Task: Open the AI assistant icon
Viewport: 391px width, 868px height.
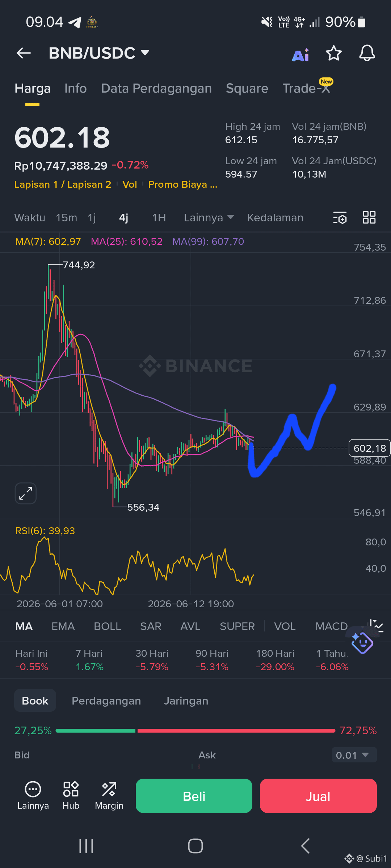Action: click(300, 54)
